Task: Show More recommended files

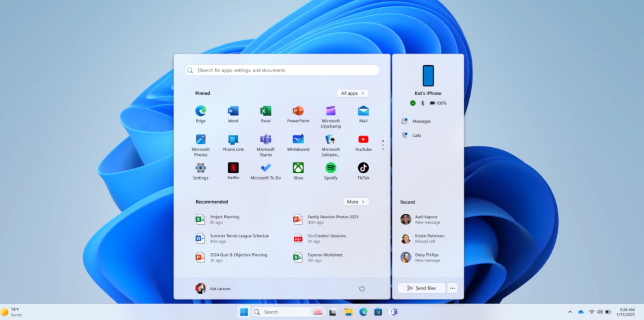Action: coord(356,202)
